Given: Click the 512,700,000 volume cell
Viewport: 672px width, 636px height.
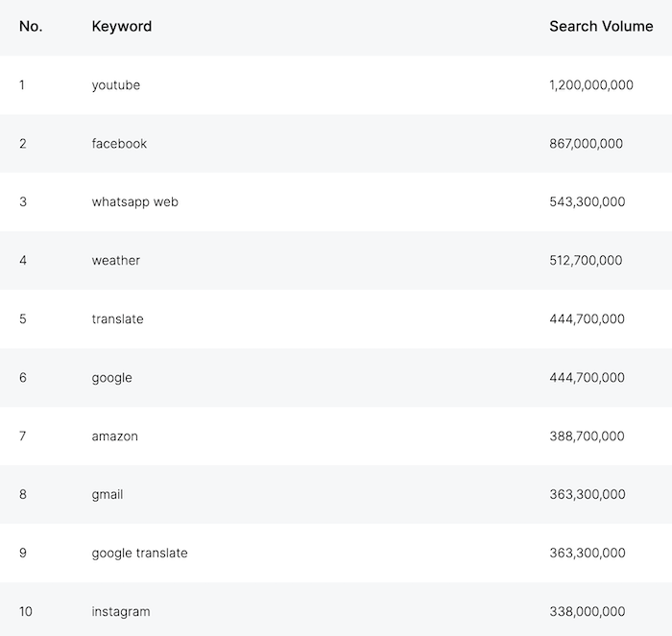Looking at the screenshot, I should tap(586, 260).
